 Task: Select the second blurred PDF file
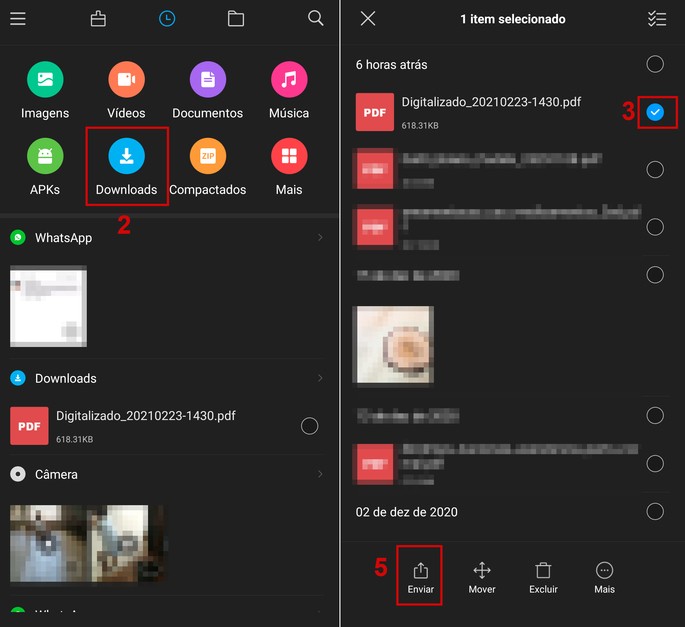(655, 170)
